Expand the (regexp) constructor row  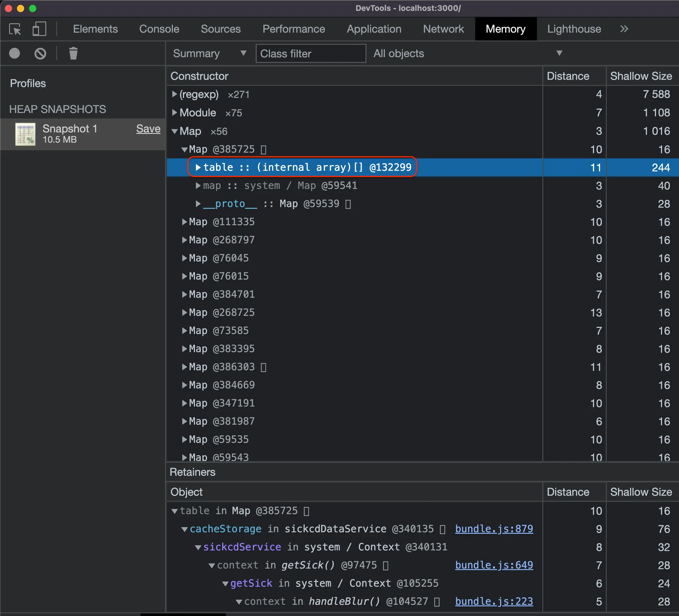click(x=174, y=94)
